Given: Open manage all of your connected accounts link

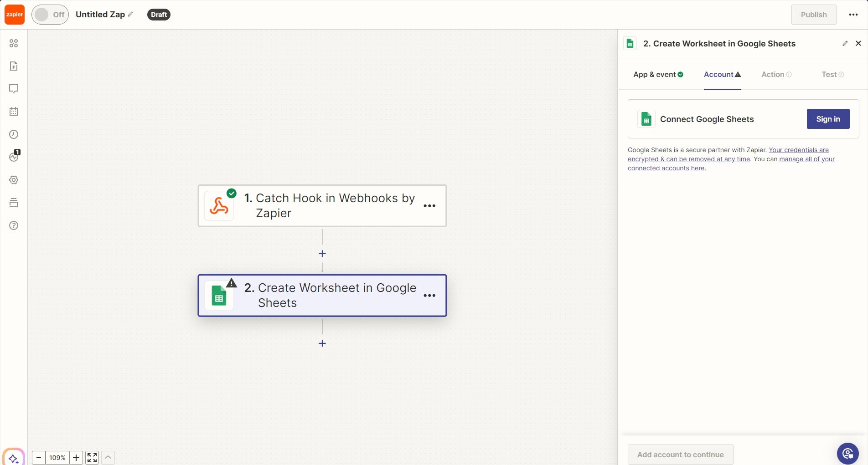Looking at the screenshot, I should (806, 159).
